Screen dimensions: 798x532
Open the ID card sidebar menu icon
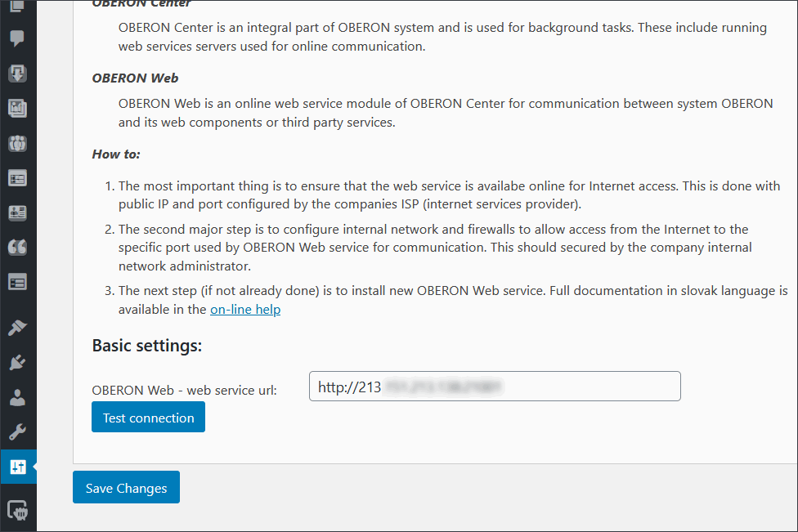[x=17, y=212]
